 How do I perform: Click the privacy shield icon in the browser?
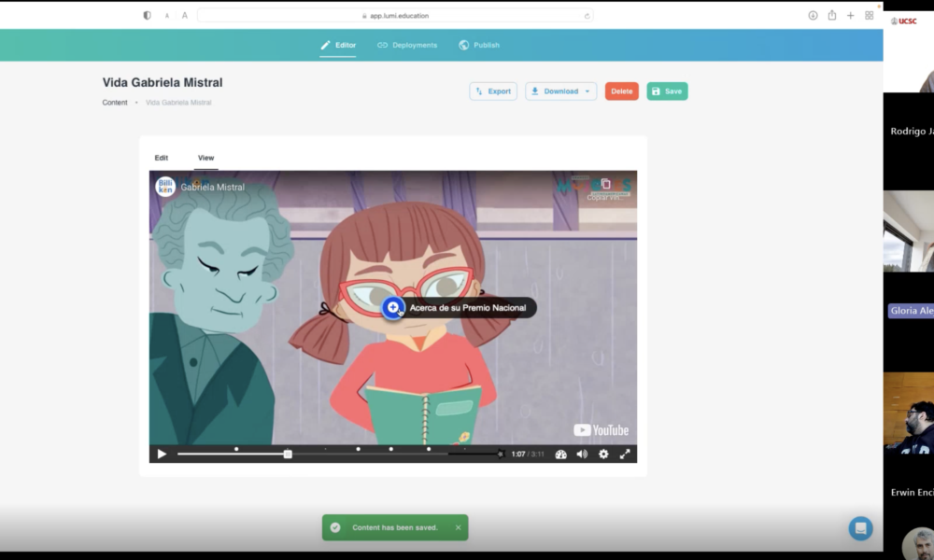click(x=148, y=16)
